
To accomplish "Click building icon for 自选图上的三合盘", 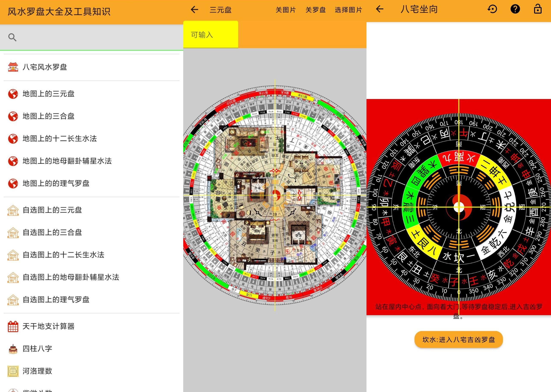I will 13,233.
